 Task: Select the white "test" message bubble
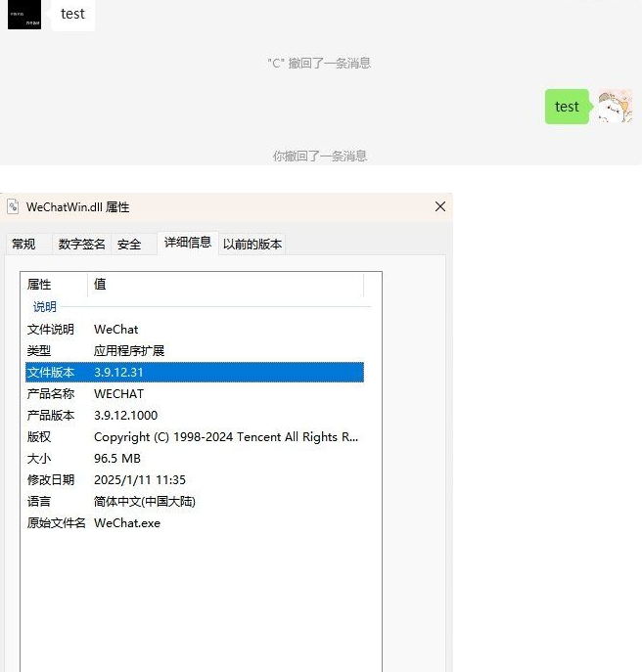click(x=72, y=14)
